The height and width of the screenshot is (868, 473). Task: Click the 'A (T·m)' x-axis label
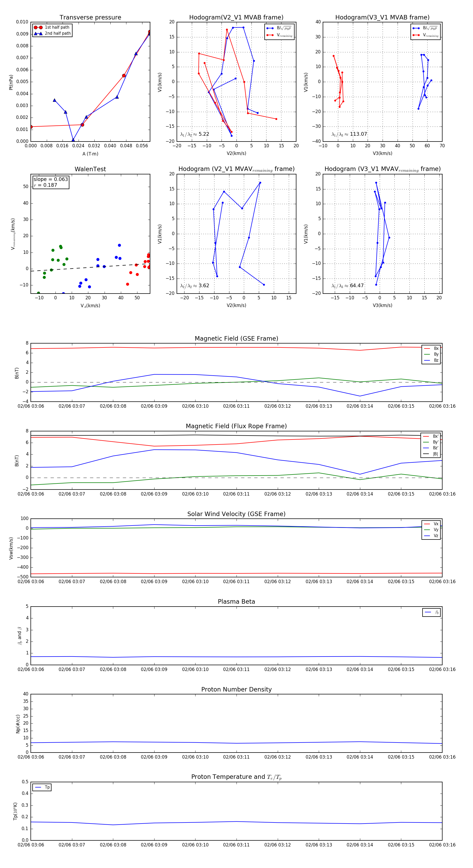point(90,154)
